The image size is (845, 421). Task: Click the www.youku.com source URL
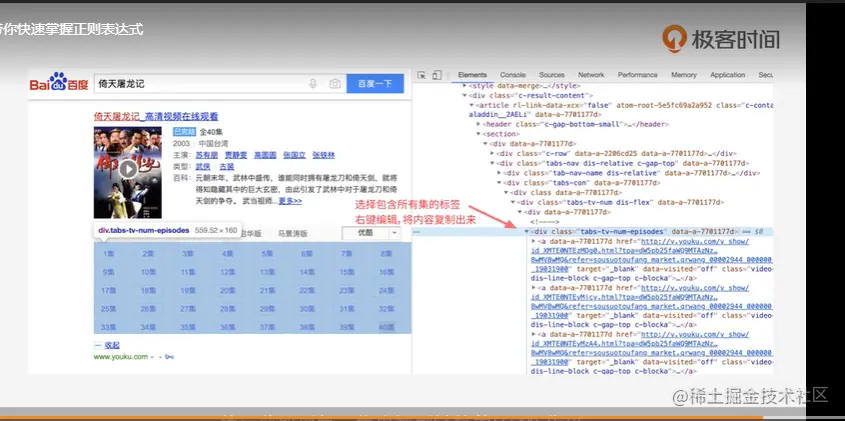pos(121,357)
